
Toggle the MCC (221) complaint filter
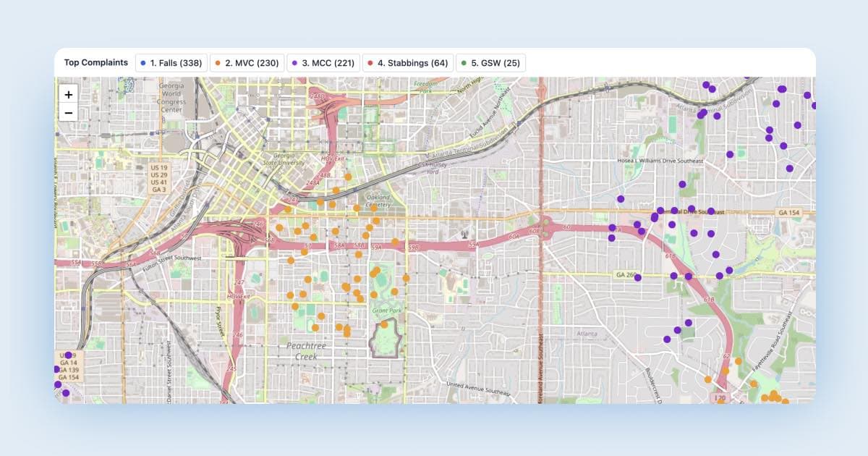click(323, 63)
